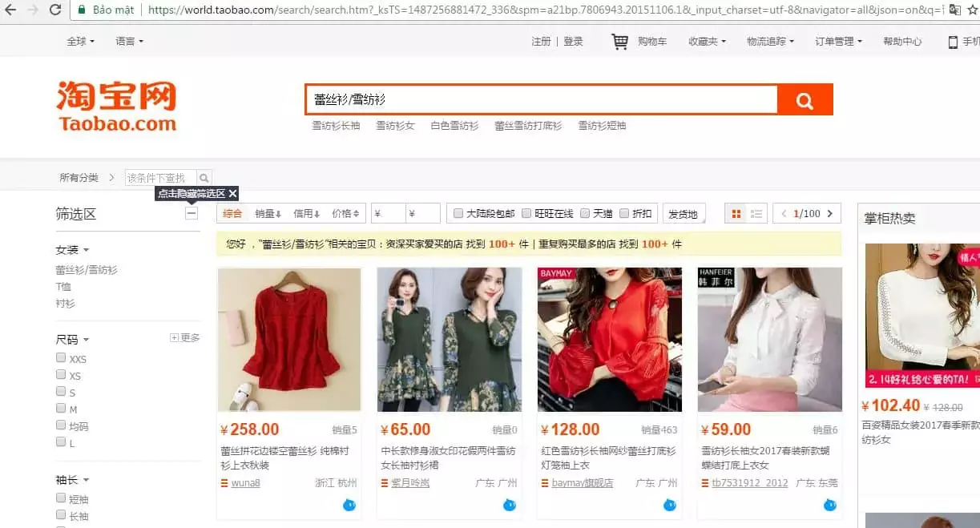Screen dimensions: 980x528
Task: Open Wangwang chat on the first product
Action: pos(348,506)
